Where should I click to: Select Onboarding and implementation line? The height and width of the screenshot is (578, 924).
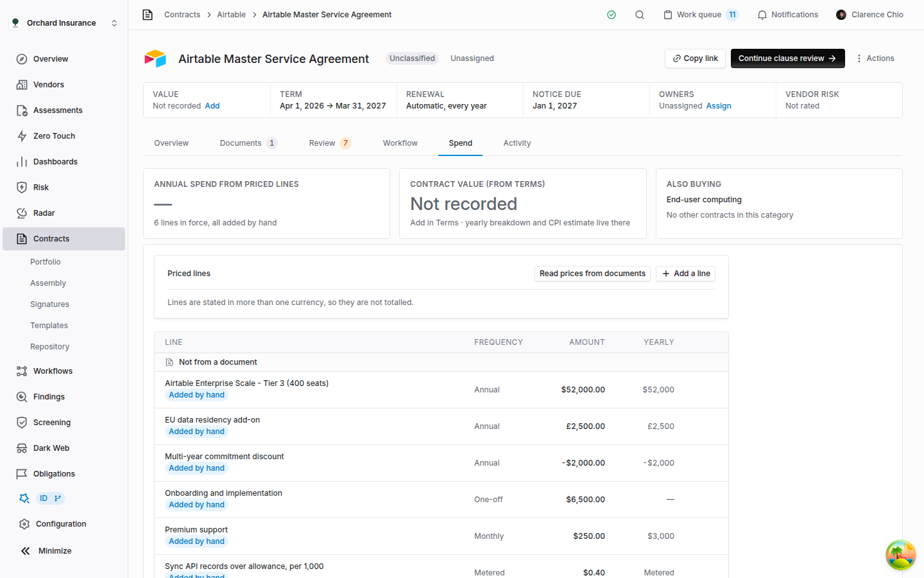(x=441, y=500)
